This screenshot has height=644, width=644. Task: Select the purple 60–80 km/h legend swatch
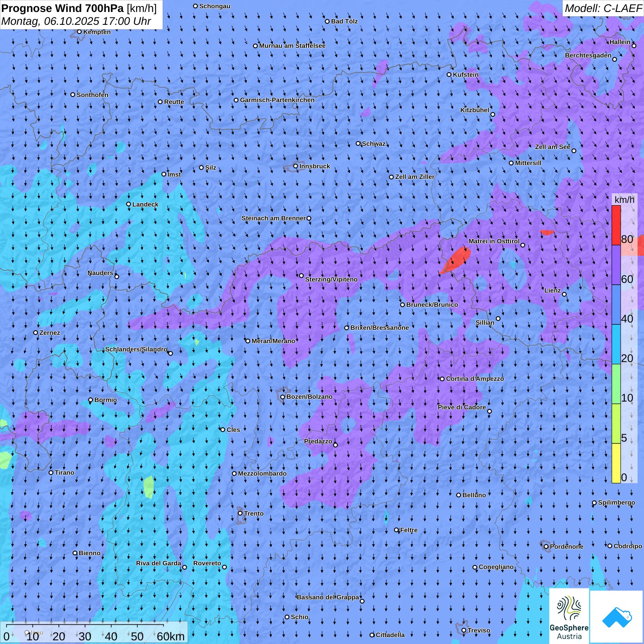click(x=616, y=265)
